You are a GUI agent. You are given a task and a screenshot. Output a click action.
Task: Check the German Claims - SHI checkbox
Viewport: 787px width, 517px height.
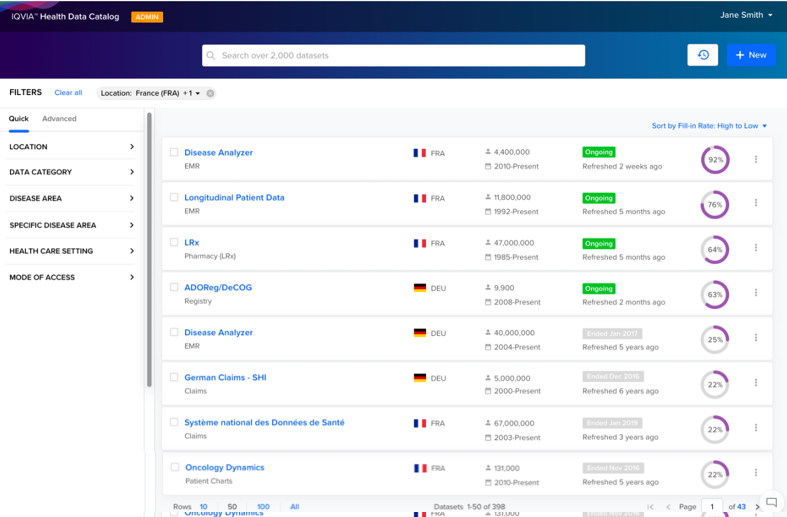(x=174, y=377)
